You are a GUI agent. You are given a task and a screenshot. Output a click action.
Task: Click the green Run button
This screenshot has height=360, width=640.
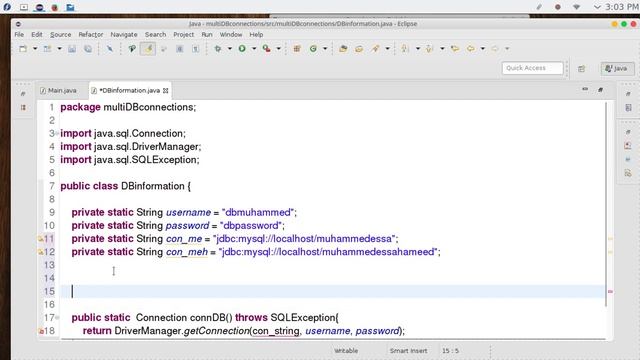[x=242, y=49]
